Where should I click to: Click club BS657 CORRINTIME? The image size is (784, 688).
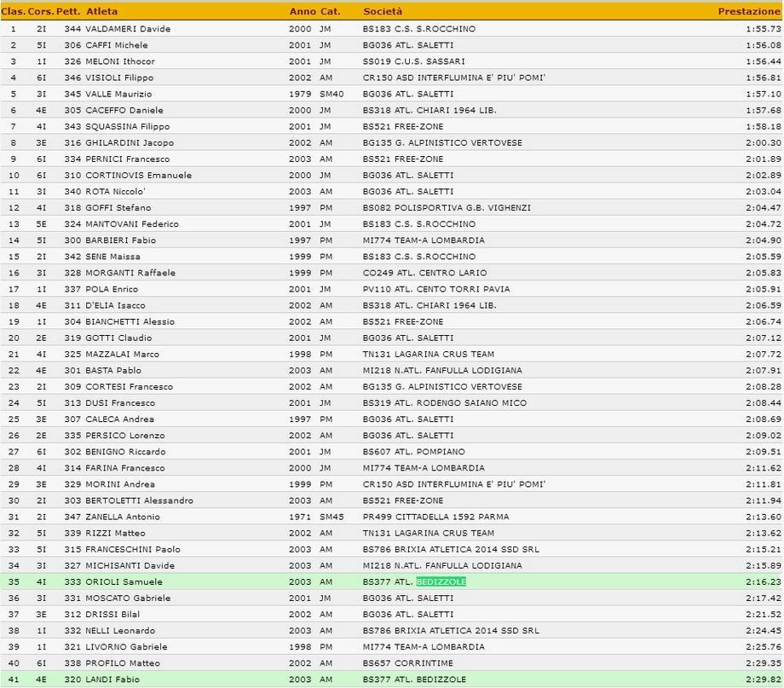point(408,663)
